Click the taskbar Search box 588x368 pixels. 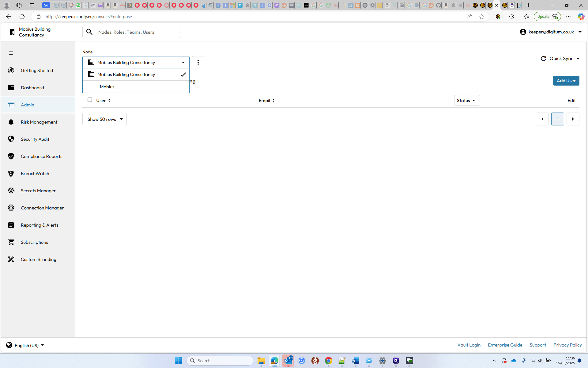220,361
